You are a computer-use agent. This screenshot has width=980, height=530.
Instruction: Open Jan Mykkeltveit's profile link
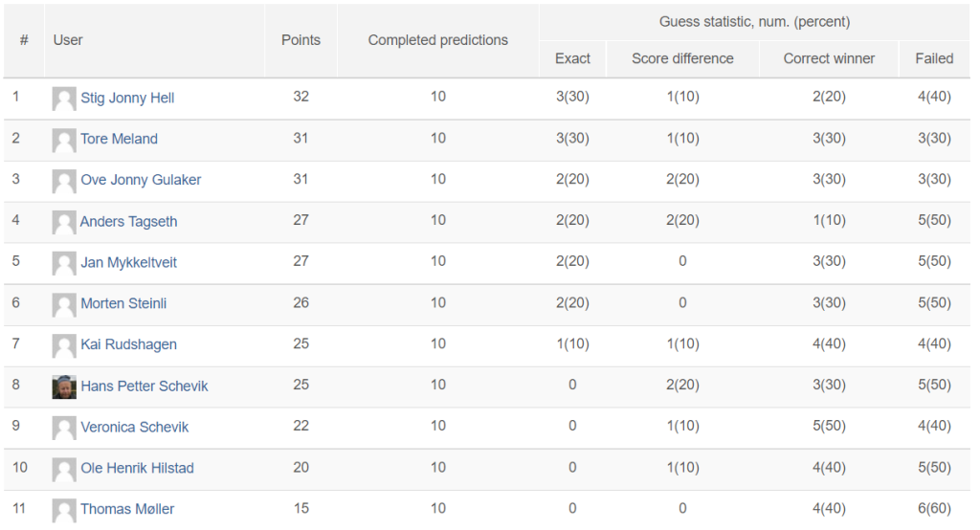pos(129,262)
